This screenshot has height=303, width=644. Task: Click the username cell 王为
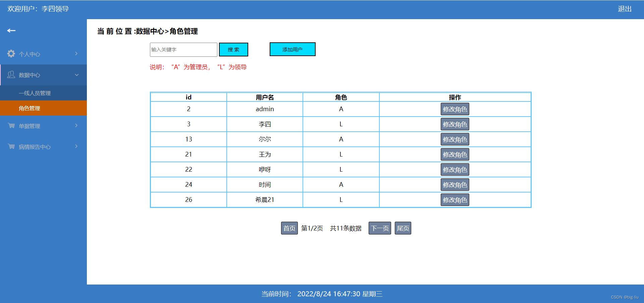pos(265,155)
